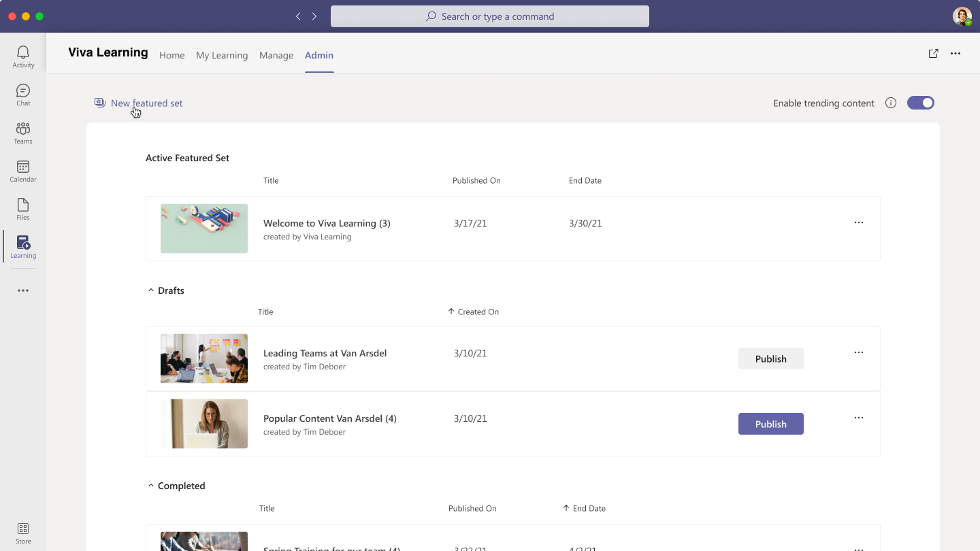Viewport: 980px width, 551px height.
Task: Switch to the Manage tab
Action: (x=276, y=55)
